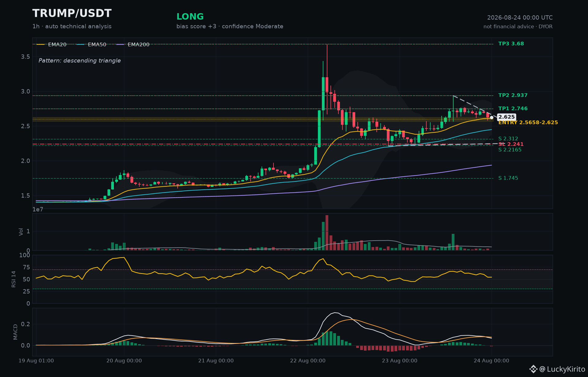The image size is (588, 377).
Task: Click the S 2.2165 support label
Action: tap(510, 150)
